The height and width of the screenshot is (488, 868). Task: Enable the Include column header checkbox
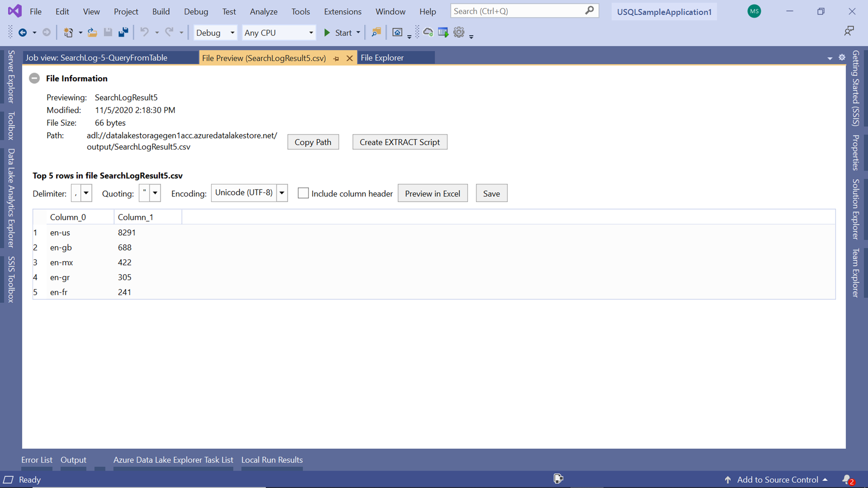tap(303, 193)
